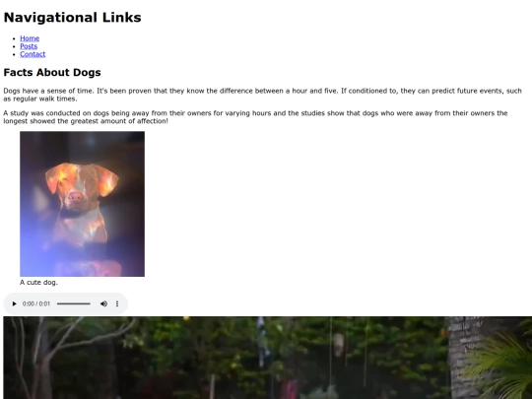This screenshot has height=399, width=532.
Task: Click the bullet point beside the Contact link
Action: (14, 54)
